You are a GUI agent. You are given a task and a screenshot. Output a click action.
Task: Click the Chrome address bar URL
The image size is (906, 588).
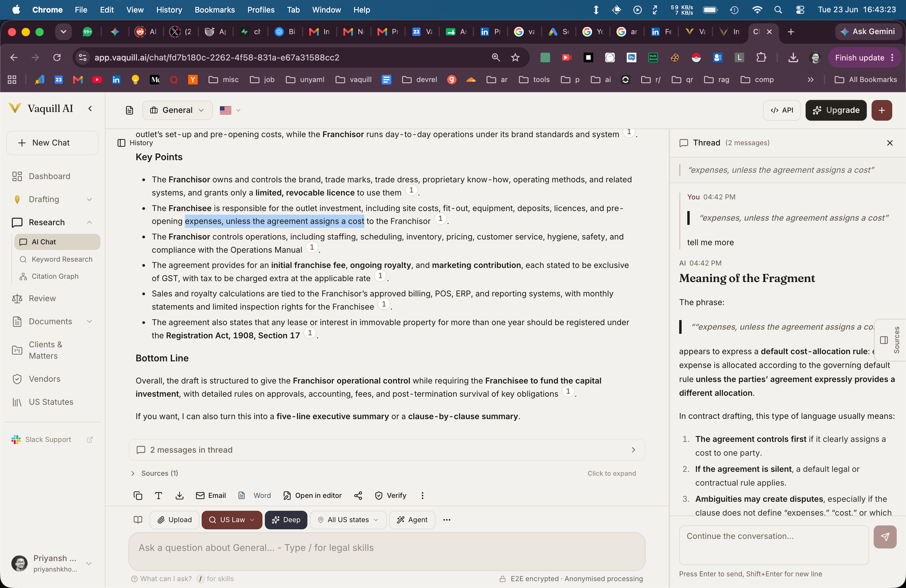click(217, 57)
